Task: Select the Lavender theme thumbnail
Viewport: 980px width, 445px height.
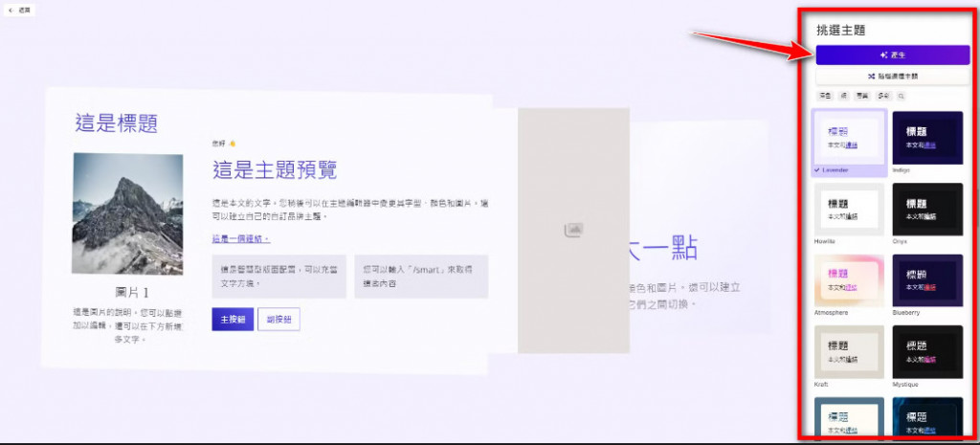Action: [x=849, y=138]
